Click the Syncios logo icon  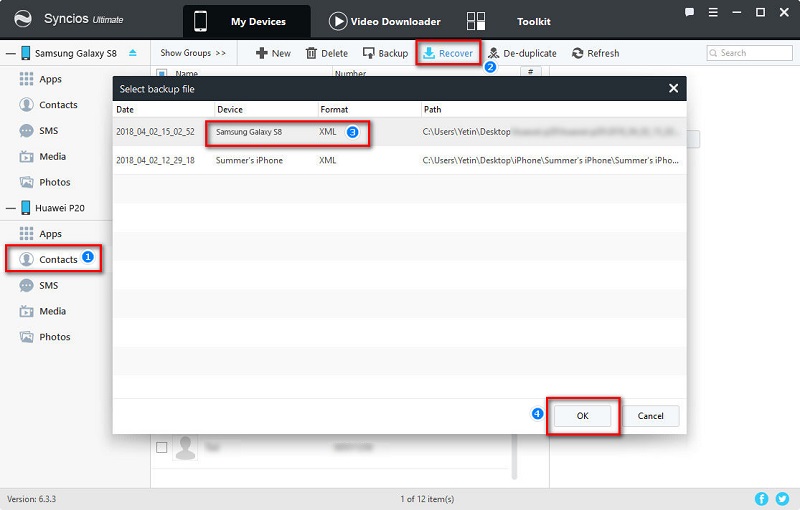22,19
